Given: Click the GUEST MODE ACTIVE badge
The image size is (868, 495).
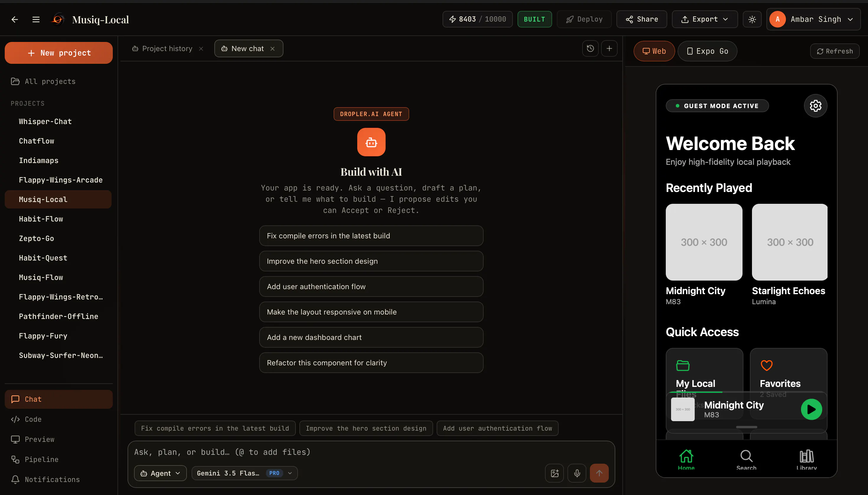Looking at the screenshot, I should [x=717, y=106].
